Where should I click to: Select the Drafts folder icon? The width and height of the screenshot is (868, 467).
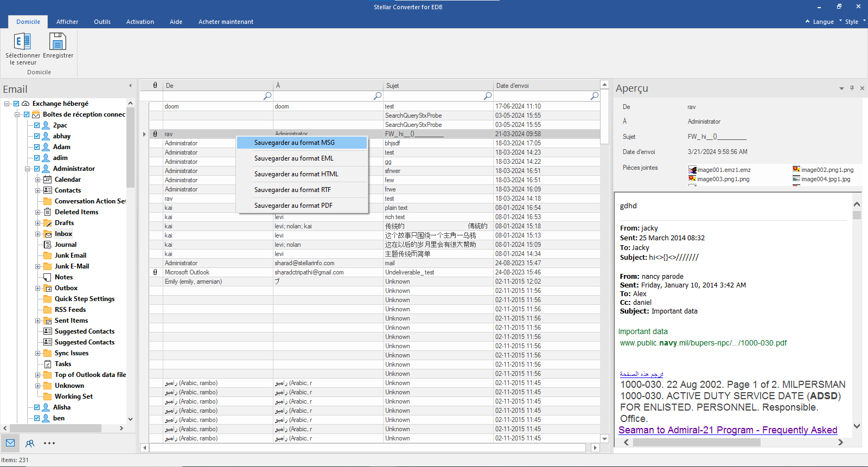click(48, 223)
